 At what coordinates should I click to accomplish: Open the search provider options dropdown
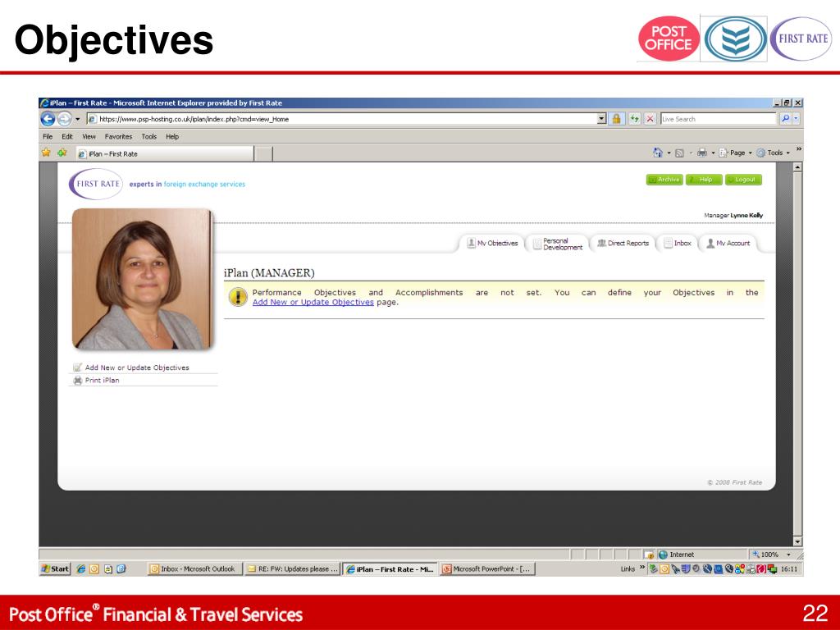[796, 119]
